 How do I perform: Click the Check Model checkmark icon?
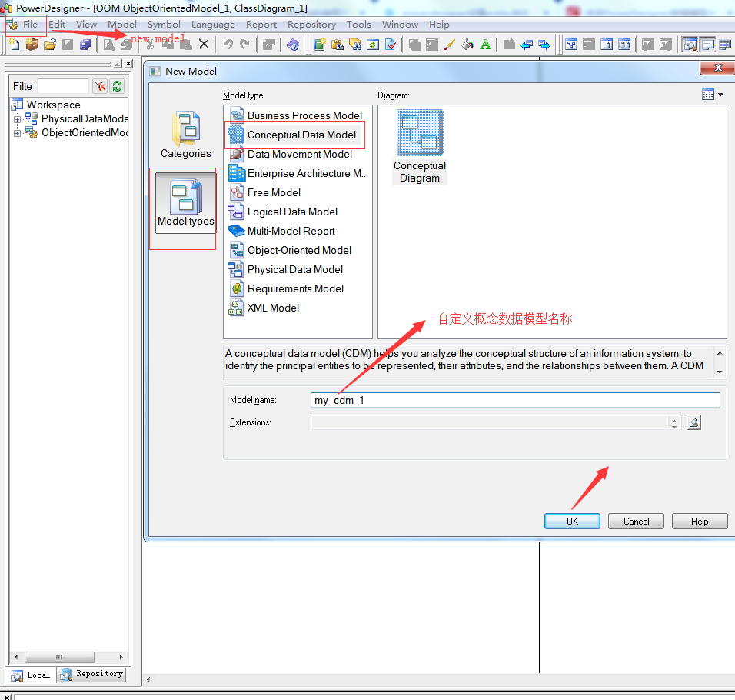(391, 45)
